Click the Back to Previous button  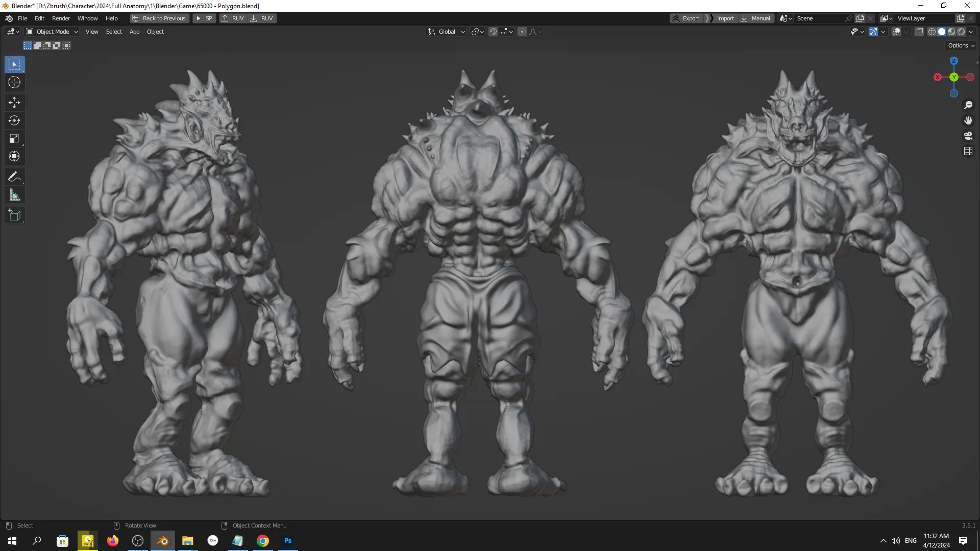point(159,18)
